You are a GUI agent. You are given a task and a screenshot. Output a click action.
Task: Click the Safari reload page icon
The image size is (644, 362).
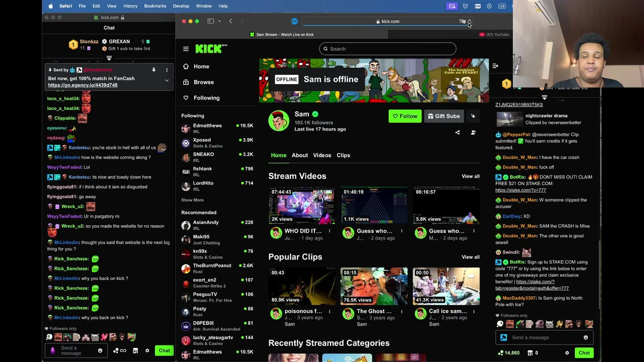[x=469, y=22]
